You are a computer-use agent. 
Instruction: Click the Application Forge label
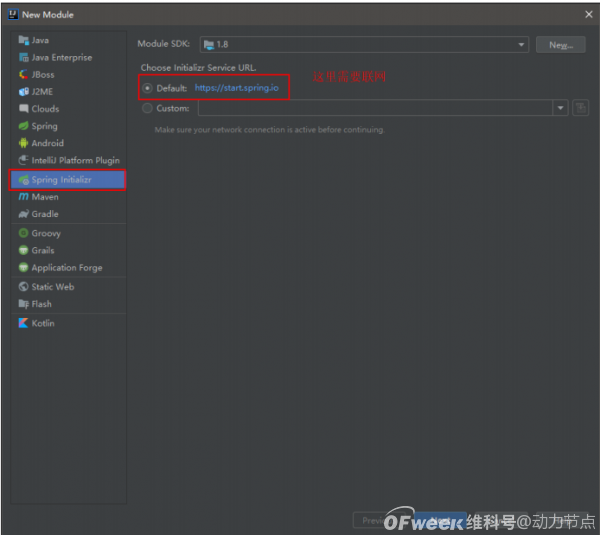coord(67,268)
